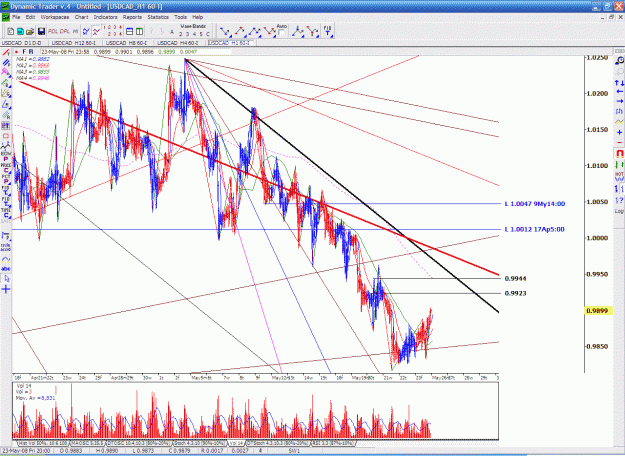Click the vertical split window icon
Viewport: 625px width, 456px height.
139,31
